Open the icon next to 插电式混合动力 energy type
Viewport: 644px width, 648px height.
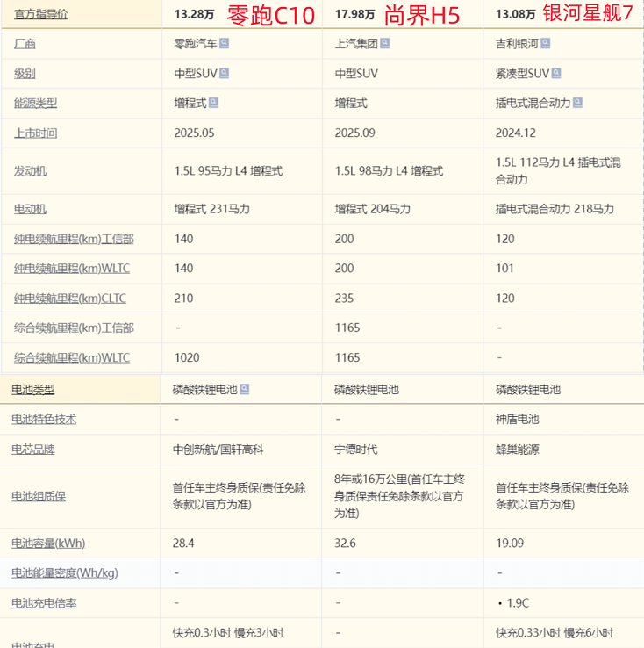(578, 103)
